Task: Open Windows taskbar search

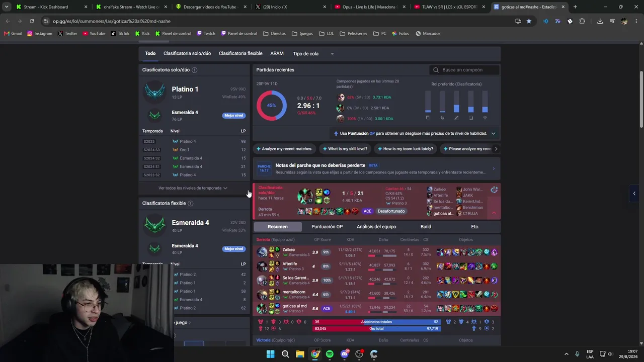Action: [x=285, y=354]
